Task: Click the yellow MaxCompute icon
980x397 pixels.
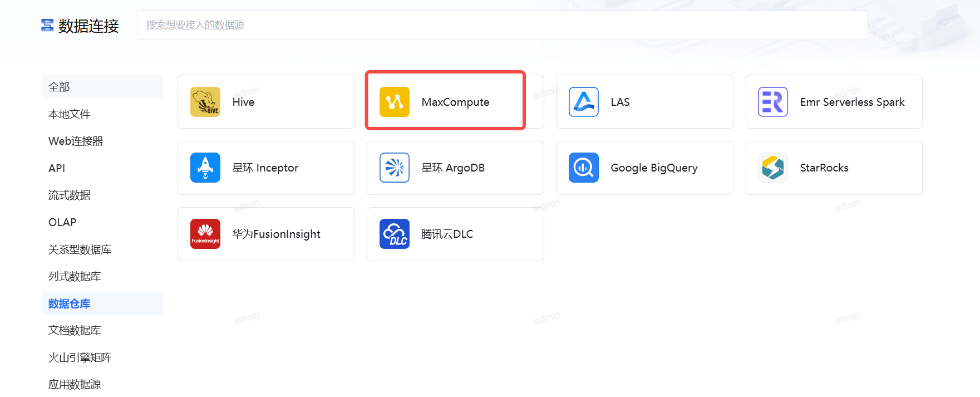Action: pyautogui.click(x=394, y=102)
